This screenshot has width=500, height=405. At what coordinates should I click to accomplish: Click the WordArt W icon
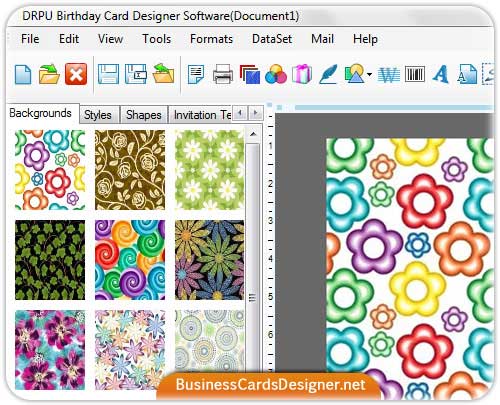(389, 75)
